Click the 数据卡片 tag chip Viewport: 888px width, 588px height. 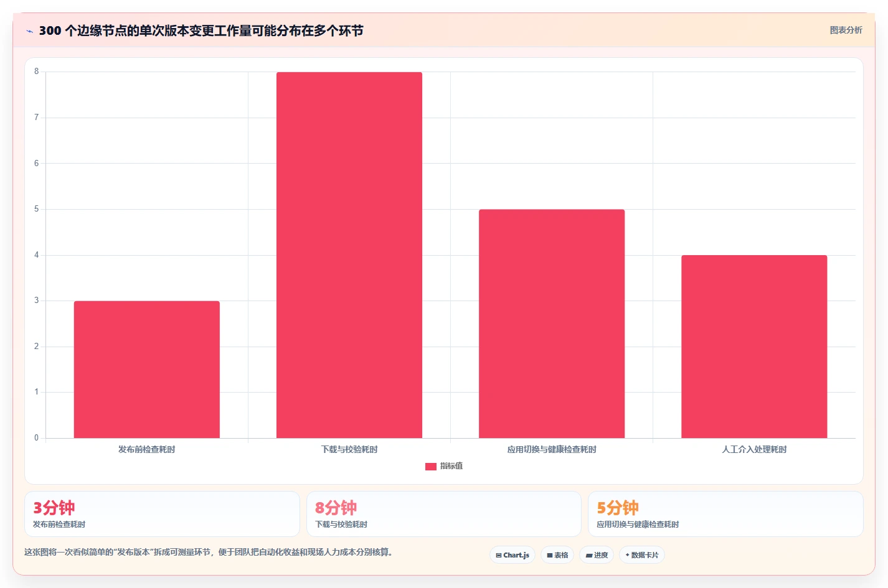[x=642, y=555]
